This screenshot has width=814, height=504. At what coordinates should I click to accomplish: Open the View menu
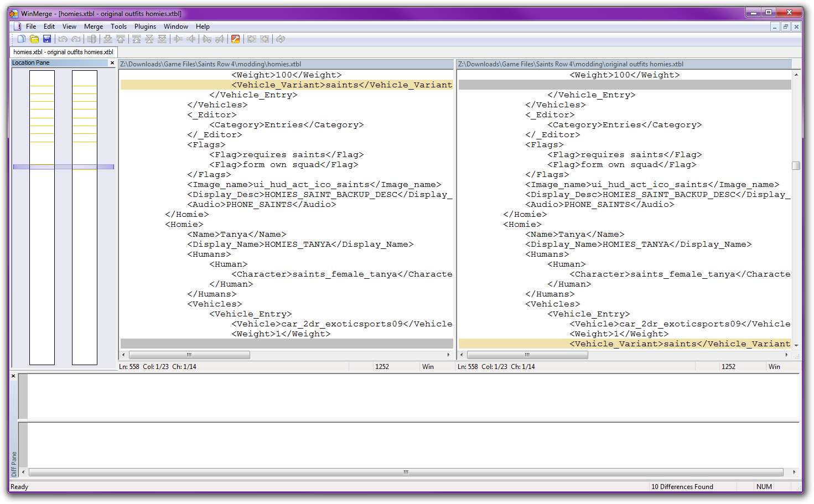tap(69, 27)
